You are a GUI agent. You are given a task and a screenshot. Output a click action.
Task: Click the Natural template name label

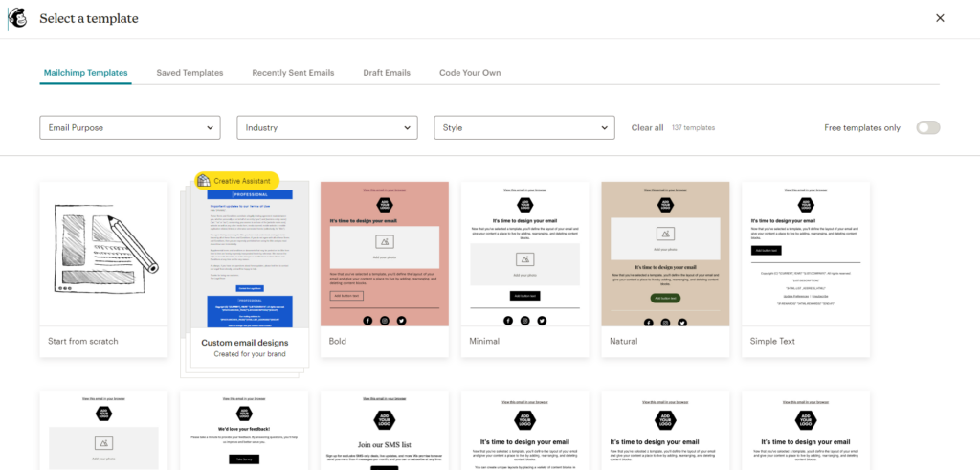click(624, 341)
